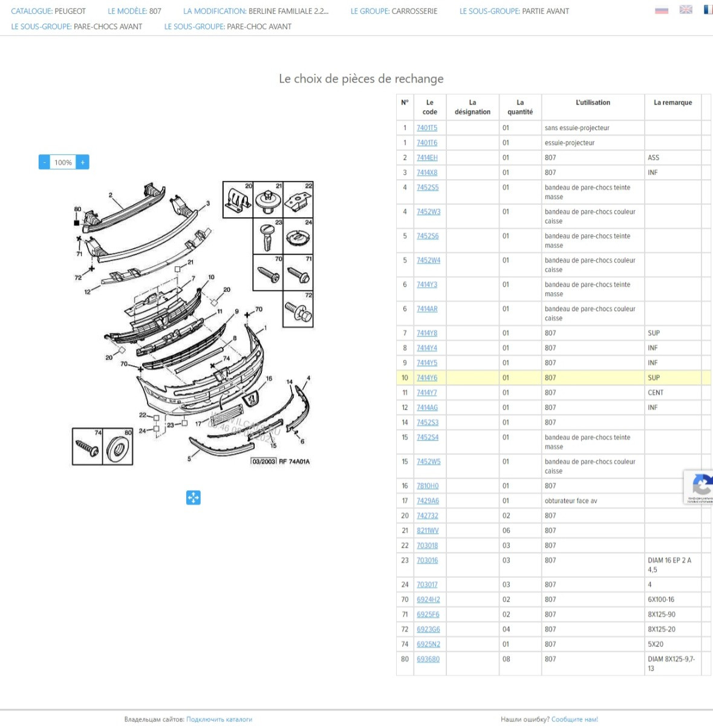This screenshot has width=713, height=728.
Task: Click the Сообщите нам! error report link
Action: pos(575,720)
